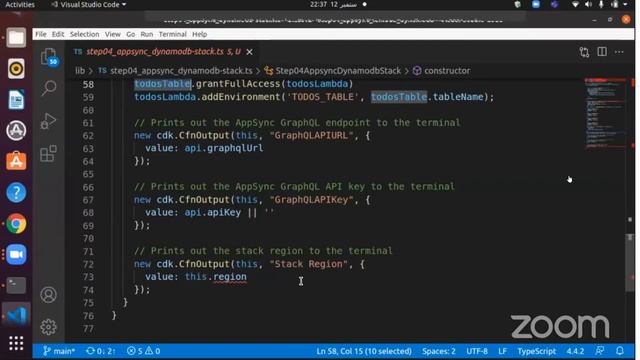This screenshot has width=640, height=360.
Task: Open Activities overview in top bar
Action: [20, 4]
